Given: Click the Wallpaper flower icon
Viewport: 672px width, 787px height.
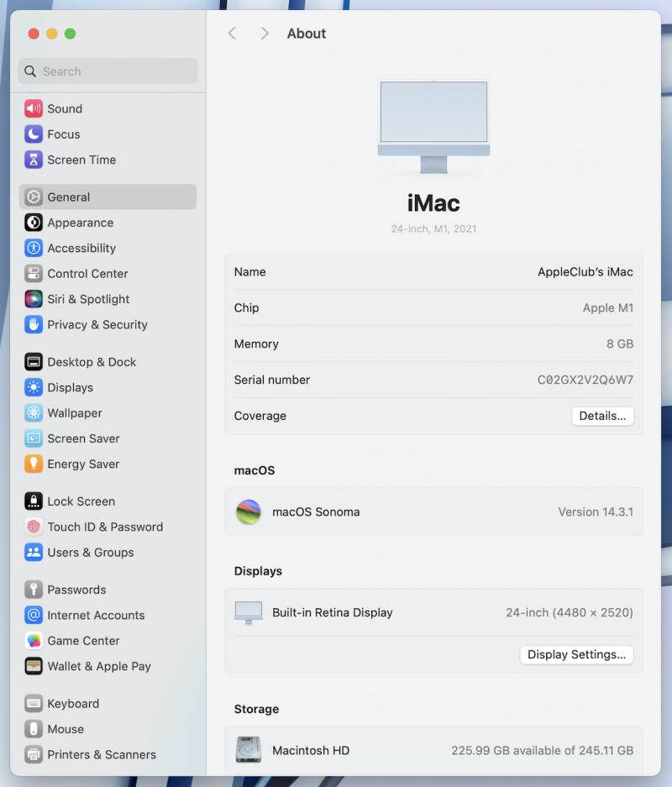Looking at the screenshot, I should tap(34, 413).
